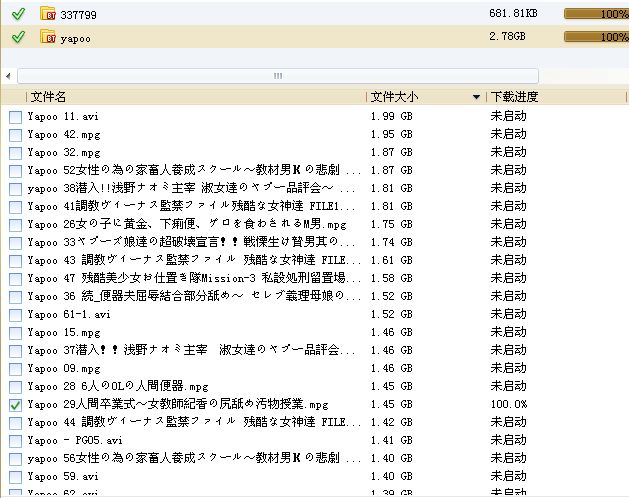Select file name Yapoo 15.mpg
Screen dimensions: 629x498
[x=64, y=332]
